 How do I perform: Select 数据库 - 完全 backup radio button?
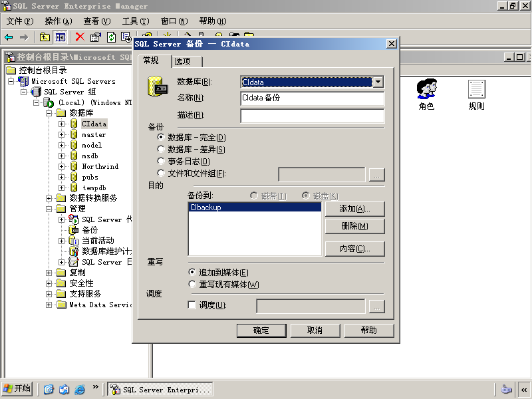coord(161,137)
